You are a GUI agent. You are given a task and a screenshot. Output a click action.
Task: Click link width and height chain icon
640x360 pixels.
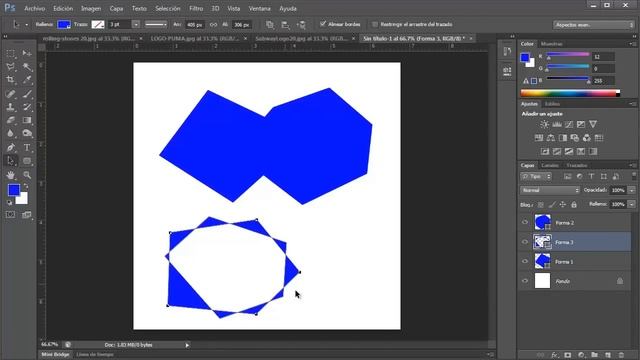pyautogui.click(x=213, y=25)
